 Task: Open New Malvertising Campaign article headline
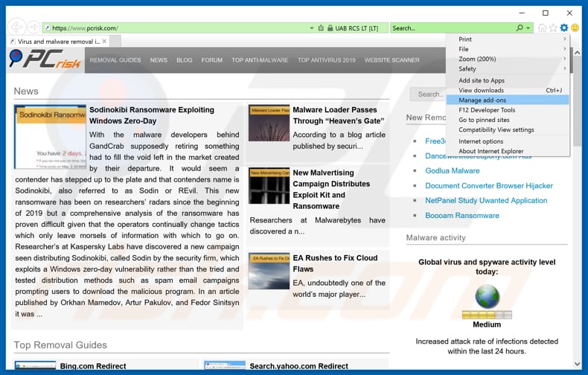click(331, 189)
